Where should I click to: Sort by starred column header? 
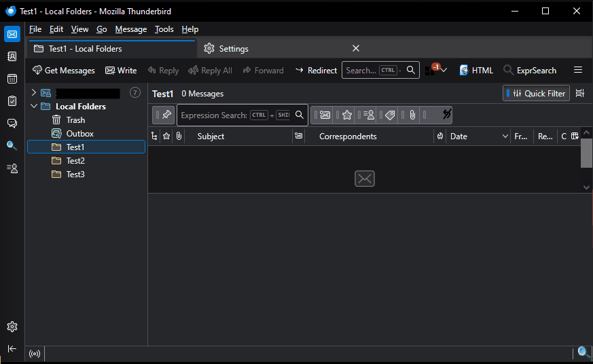pyautogui.click(x=166, y=136)
